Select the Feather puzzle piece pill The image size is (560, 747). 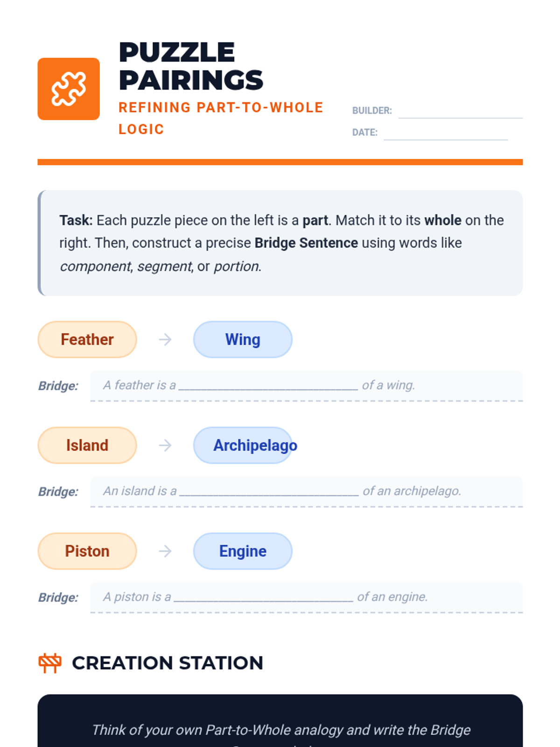coord(87,339)
